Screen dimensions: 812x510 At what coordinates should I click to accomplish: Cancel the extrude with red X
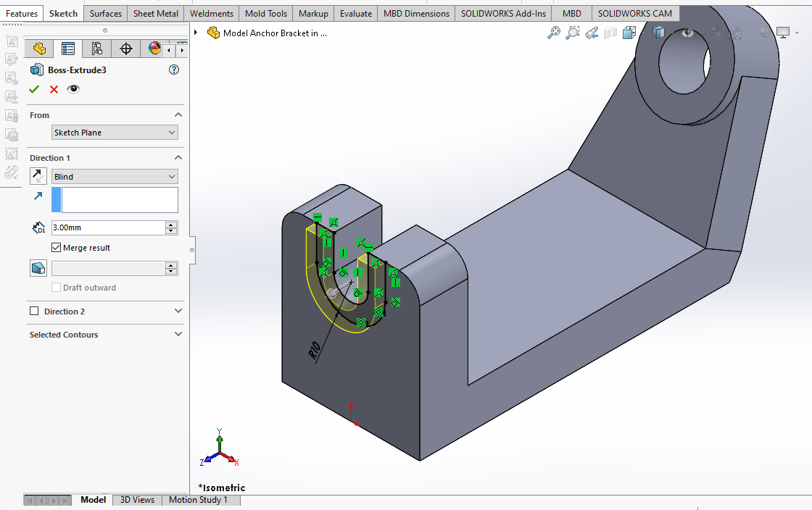click(54, 89)
